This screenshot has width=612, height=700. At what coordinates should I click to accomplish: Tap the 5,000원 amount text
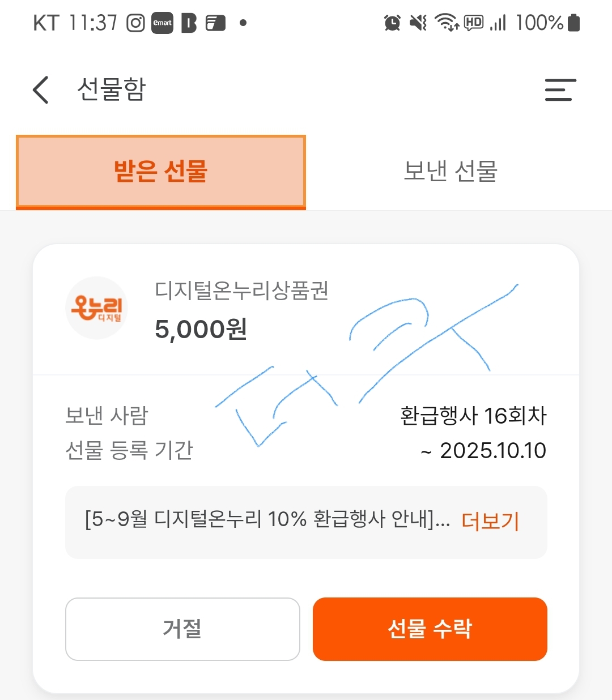click(x=201, y=329)
